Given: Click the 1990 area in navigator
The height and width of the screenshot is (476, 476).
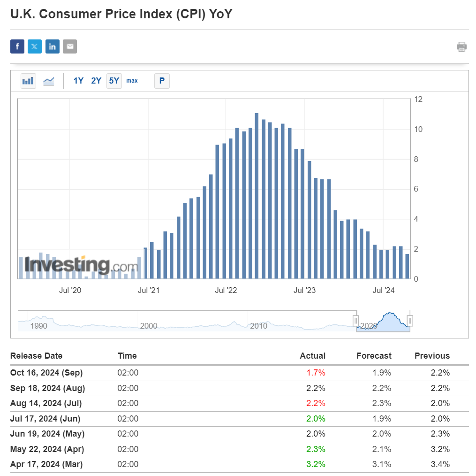Looking at the screenshot, I should pos(38,325).
